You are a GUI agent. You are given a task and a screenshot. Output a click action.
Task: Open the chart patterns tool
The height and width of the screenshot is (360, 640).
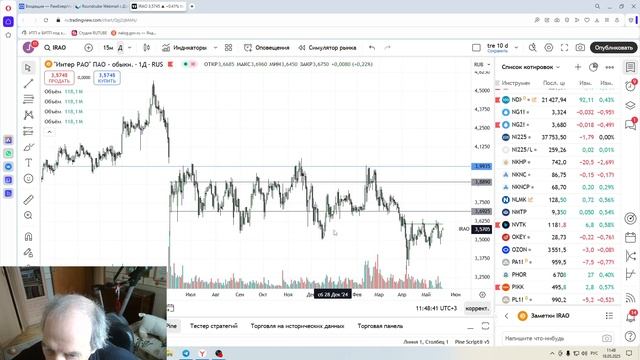pyautogui.click(x=28, y=115)
